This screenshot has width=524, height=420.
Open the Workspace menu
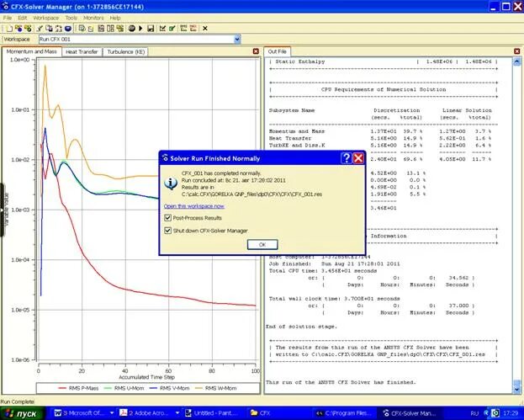[x=45, y=18]
